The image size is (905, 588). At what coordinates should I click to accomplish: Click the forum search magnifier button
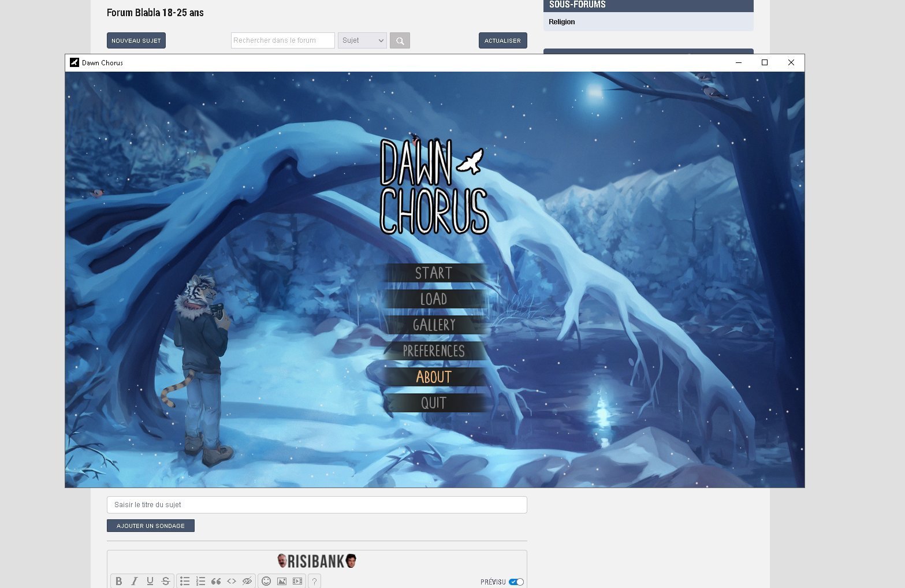click(x=400, y=40)
